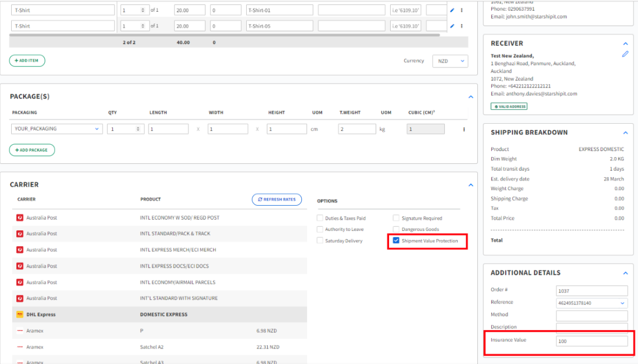Open YOUR_PACKAGING packaging type dropdown
The height and width of the screenshot is (364, 638).
[56, 129]
